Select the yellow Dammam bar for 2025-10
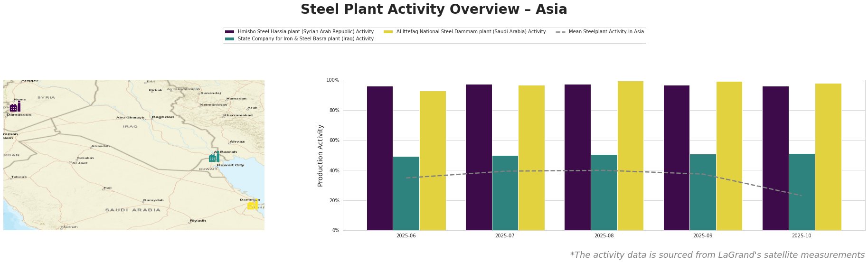The width and height of the screenshot is (868, 263). pos(828,157)
